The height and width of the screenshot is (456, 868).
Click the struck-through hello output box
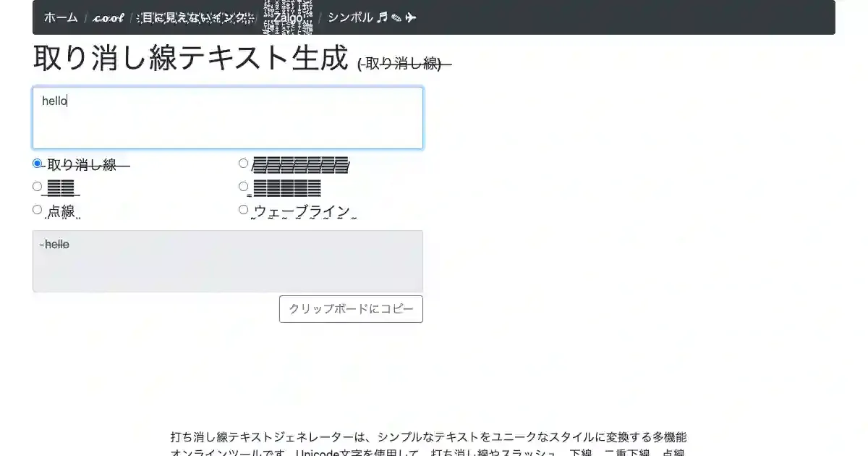click(x=228, y=261)
